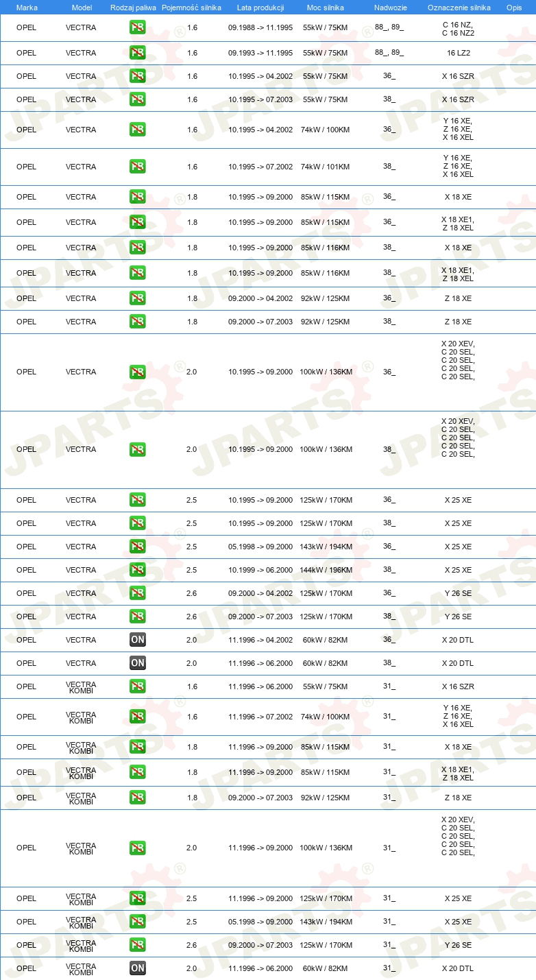Select '11.1996 -> 07.2002' production years cell
Screen dimensions: 536x980
click(260, 717)
